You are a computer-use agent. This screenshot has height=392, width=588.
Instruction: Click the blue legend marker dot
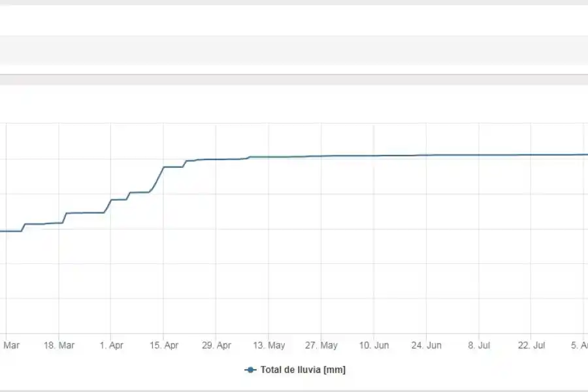point(250,370)
